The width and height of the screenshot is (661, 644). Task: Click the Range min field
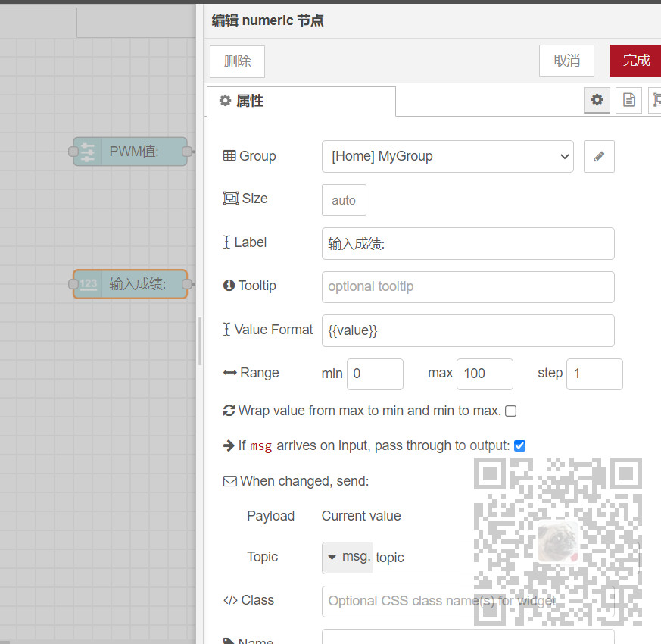click(x=375, y=374)
